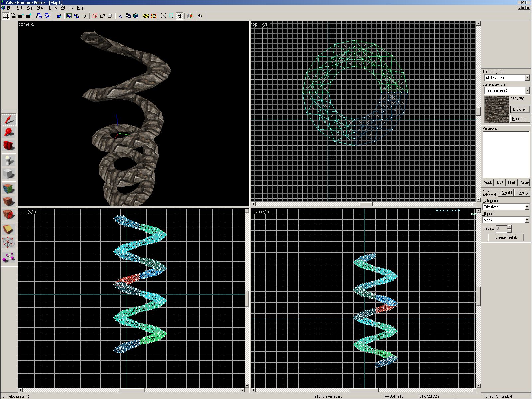
Task: Select the Block creation tool
Action: tap(9, 174)
